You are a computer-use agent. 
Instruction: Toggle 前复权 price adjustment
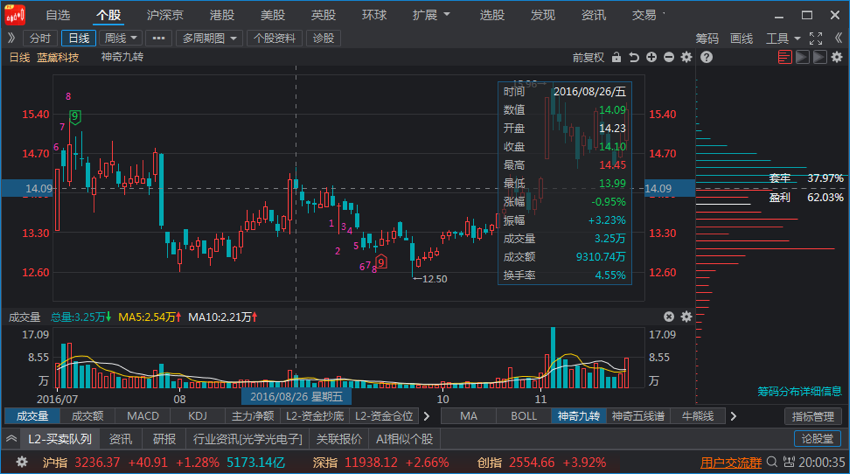[588, 57]
